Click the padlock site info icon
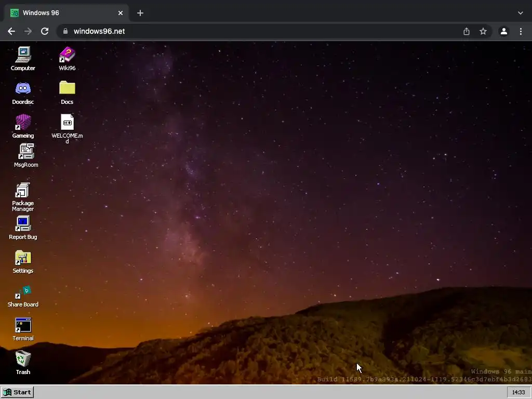This screenshot has width=532, height=399. 65,31
